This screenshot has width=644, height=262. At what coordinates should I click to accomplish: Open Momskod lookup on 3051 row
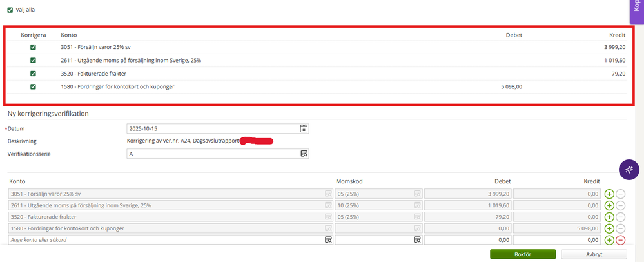coord(417,194)
